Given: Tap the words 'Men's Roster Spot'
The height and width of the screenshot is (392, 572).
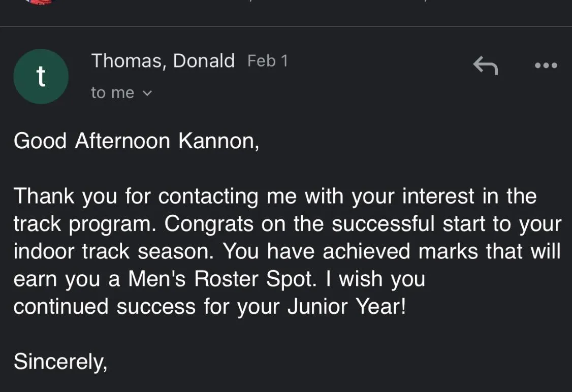Looking at the screenshot, I should [220, 279].
